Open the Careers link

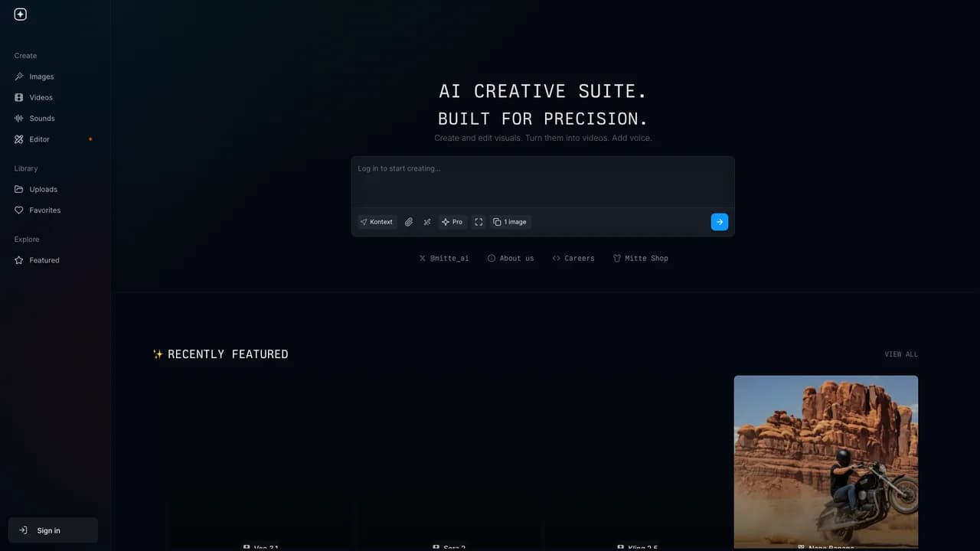point(573,259)
